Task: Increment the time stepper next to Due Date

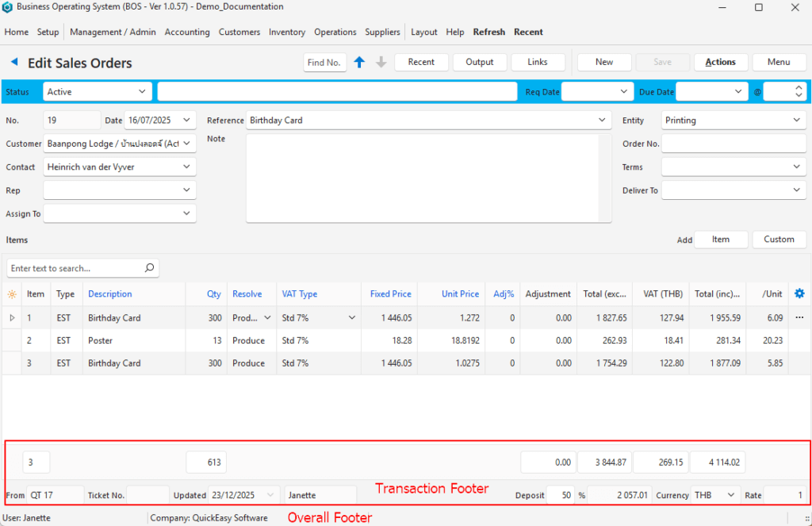Action: [x=799, y=88]
